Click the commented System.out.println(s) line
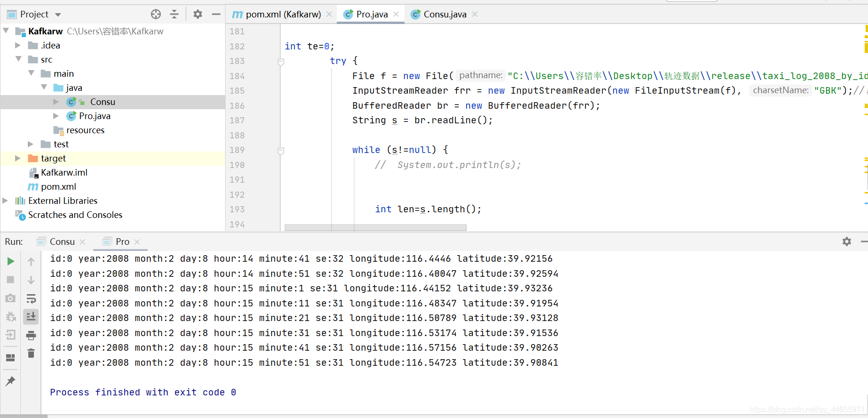 tap(448, 165)
